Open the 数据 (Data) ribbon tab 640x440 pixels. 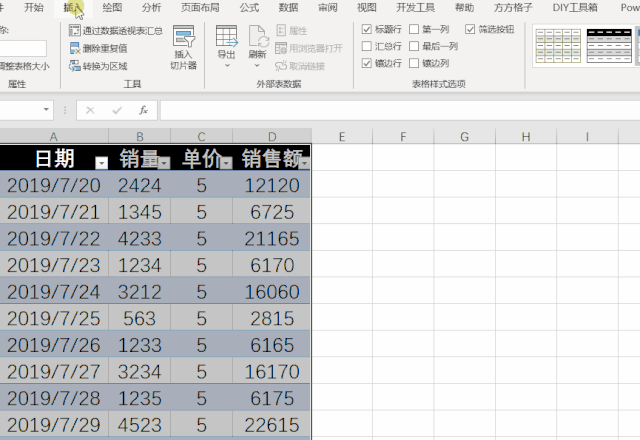pos(288,7)
